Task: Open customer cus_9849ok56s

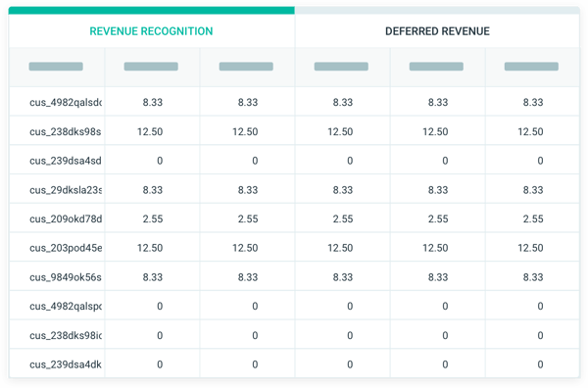Action: pos(66,277)
